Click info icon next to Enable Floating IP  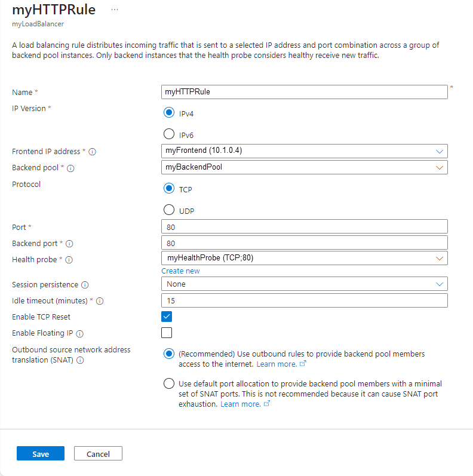[79, 334]
